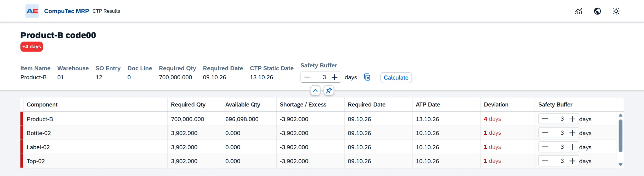The width and height of the screenshot is (644, 176).
Task: Click the Safety Buffer field in Top-02 row
Action: [559, 161]
